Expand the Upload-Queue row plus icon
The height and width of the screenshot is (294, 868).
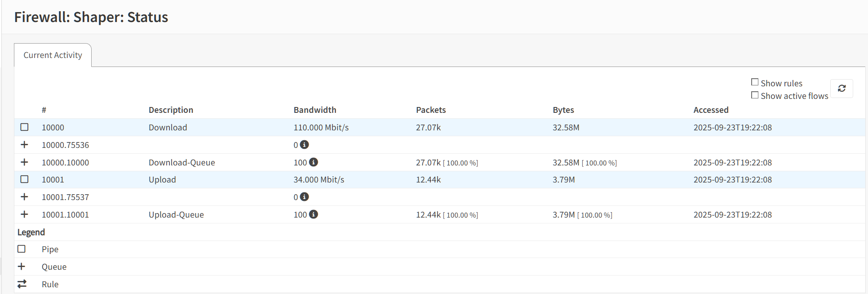click(x=24, y=214)
